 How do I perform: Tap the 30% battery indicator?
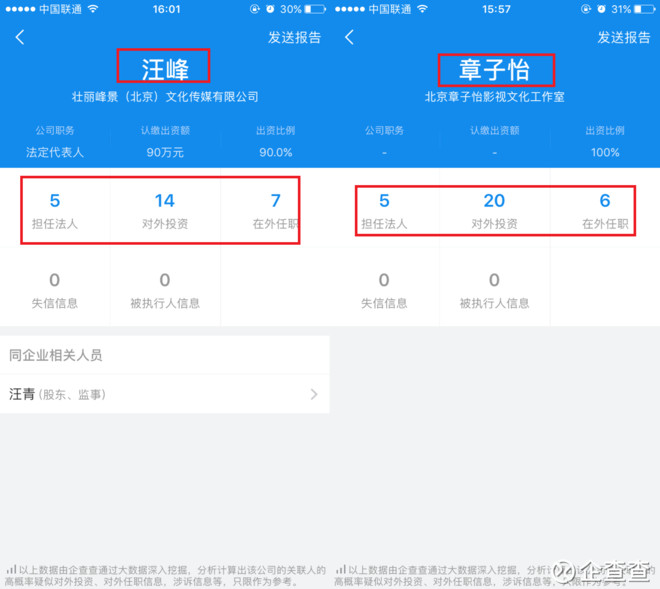[303, 9]
